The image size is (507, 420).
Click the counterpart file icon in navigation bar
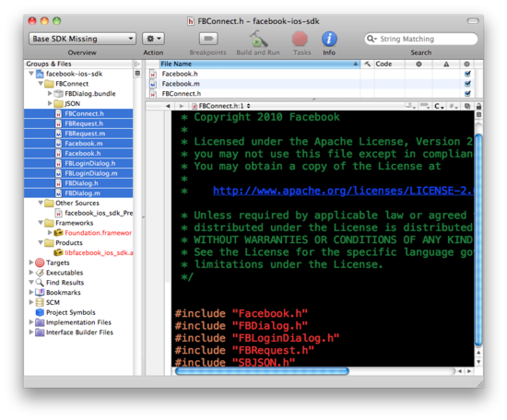(467, 106)
